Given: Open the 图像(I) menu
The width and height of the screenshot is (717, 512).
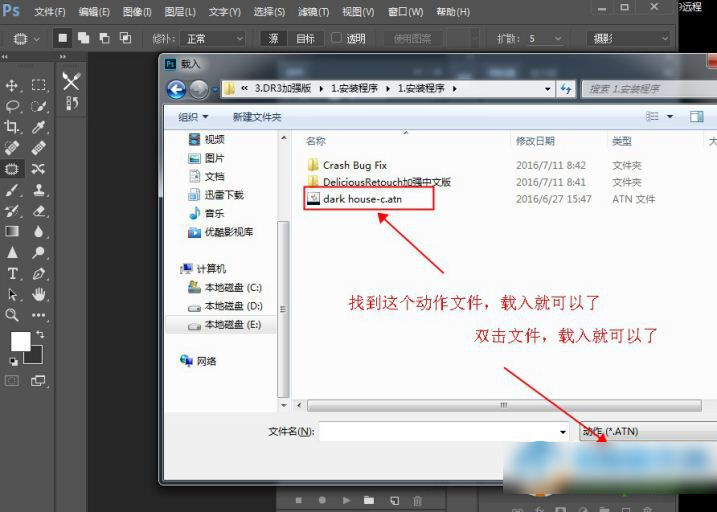Looking at the screenshot, I should coord(137,11).
